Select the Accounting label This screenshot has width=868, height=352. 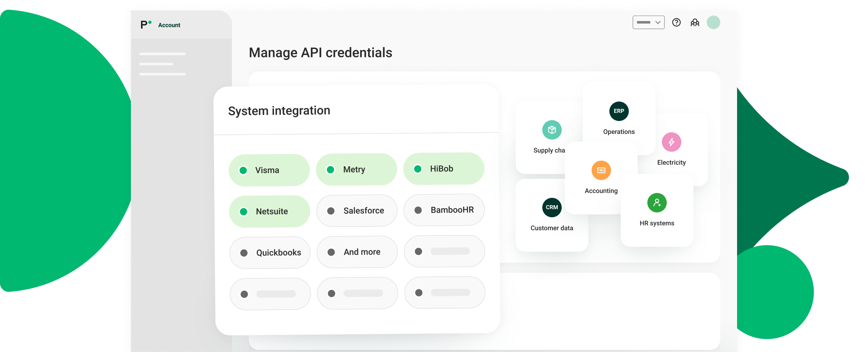(601, 191)
